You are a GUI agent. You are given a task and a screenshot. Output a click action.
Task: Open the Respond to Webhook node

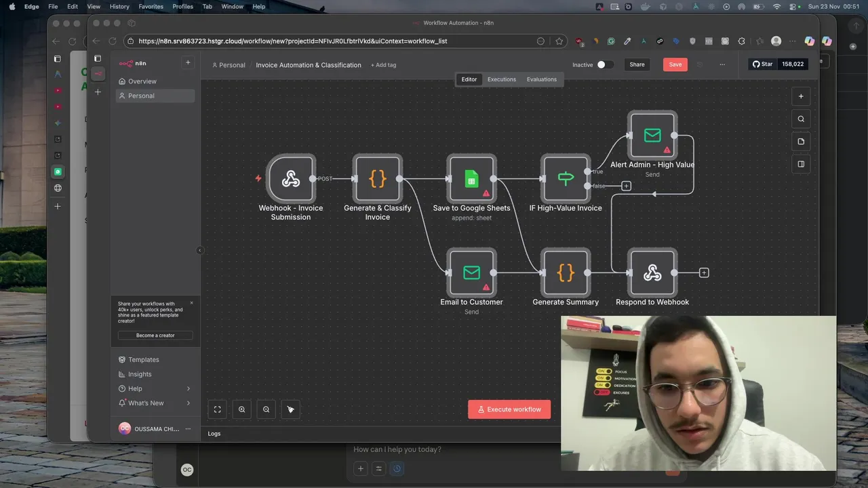point(652,272)
